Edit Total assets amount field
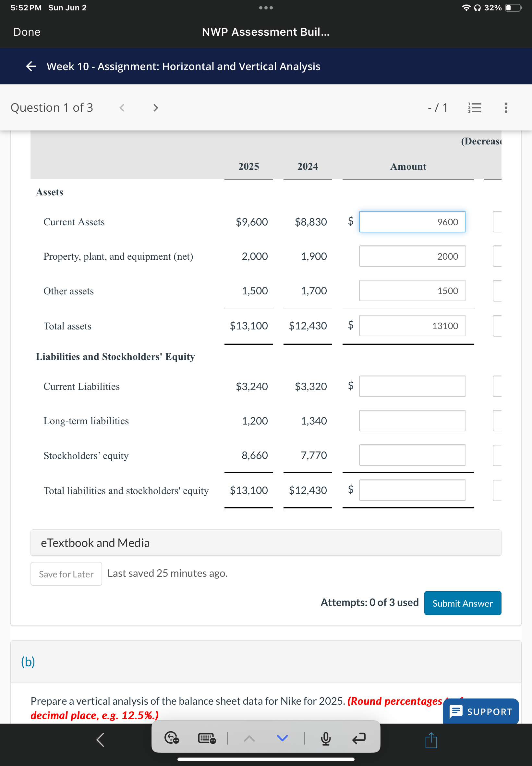The image size is (532, 766). tap(412, 326)
